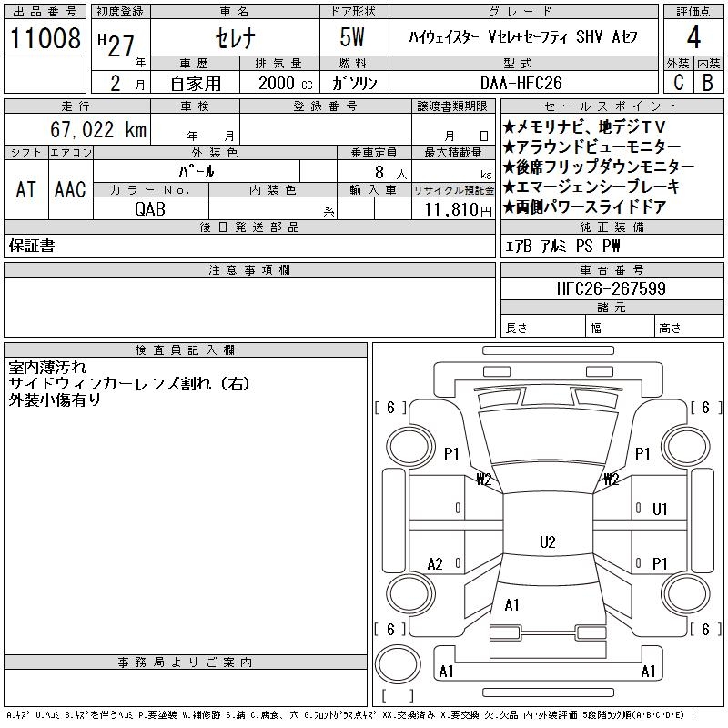This screenshot has width=728, height=728.
Task: Click the 事務局よりご案内 header
Action: point(186,662)
